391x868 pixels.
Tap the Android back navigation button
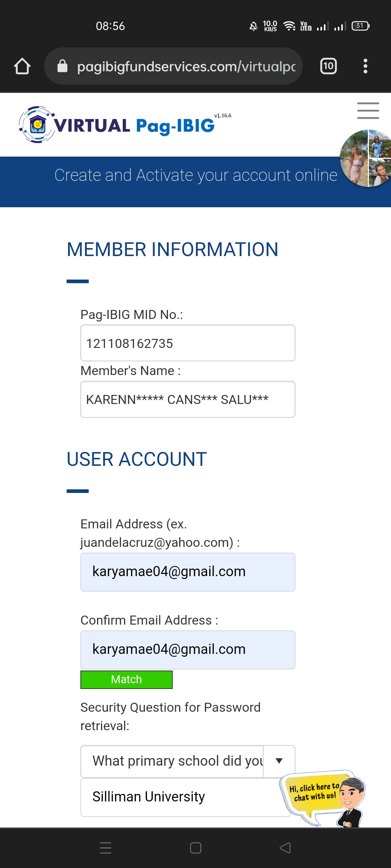pos(285,848)
